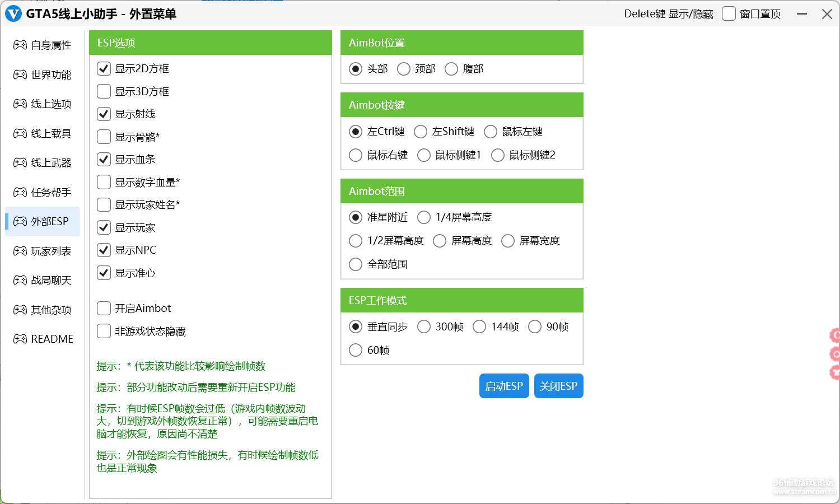Viewport: 840px width, 504px height.
Task: Click the gamepad icon beside 战局聊天
Action: point(20,280)
